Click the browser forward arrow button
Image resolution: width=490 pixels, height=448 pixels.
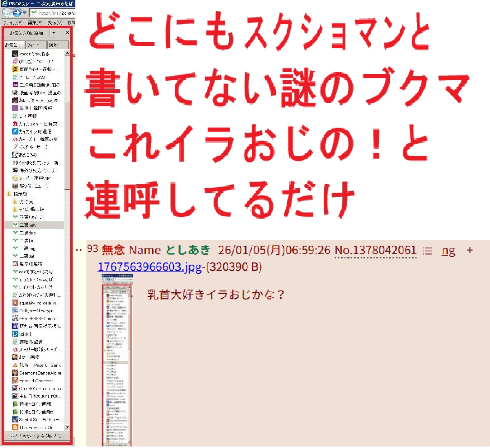point(17,13)
